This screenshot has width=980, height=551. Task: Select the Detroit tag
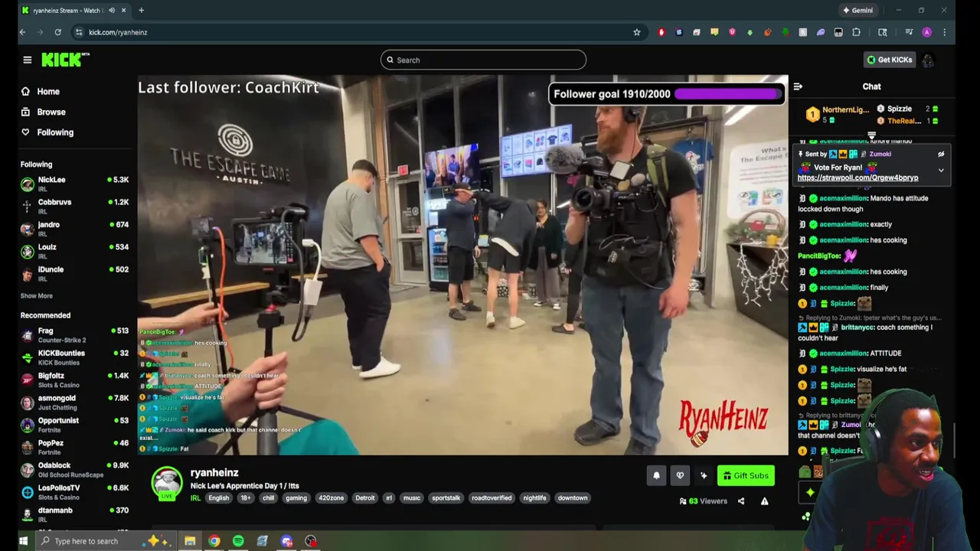pyautogui.click(x=364, y=498)
